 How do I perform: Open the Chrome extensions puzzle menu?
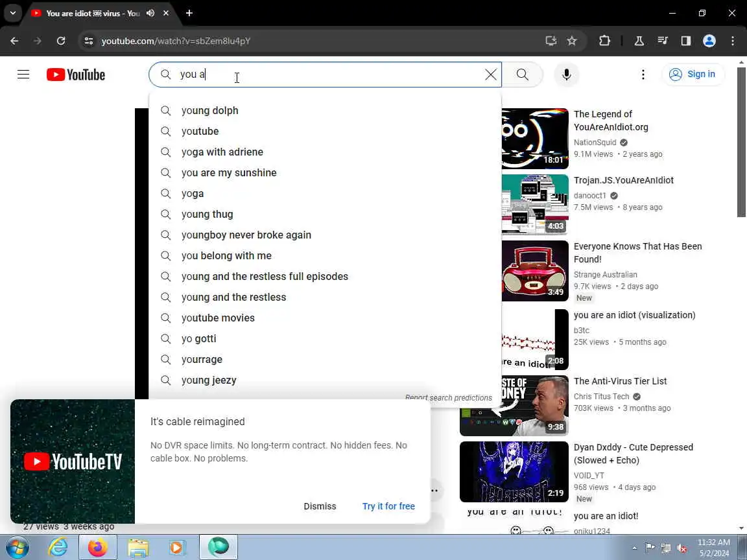click(x=604, y=41)
